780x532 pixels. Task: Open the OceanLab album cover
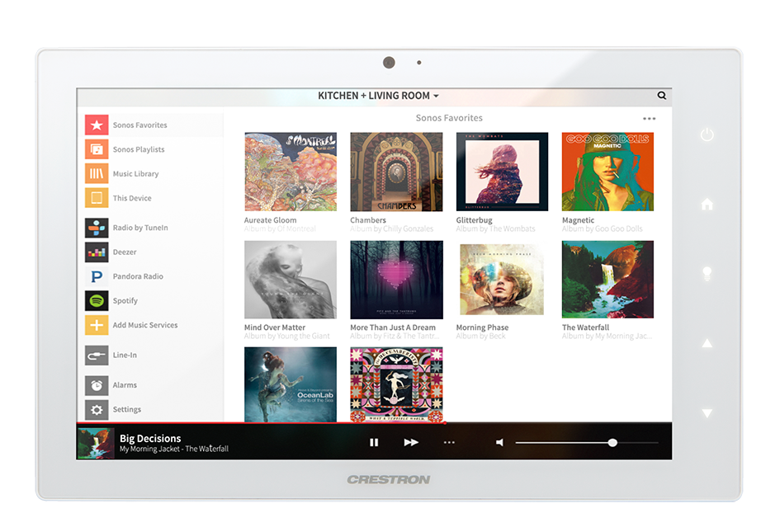tap(291, 385)
